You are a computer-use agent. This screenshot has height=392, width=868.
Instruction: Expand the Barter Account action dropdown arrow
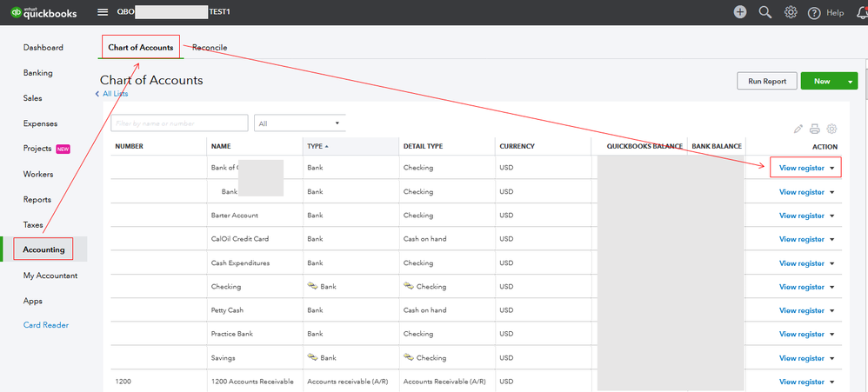point(832,216)
